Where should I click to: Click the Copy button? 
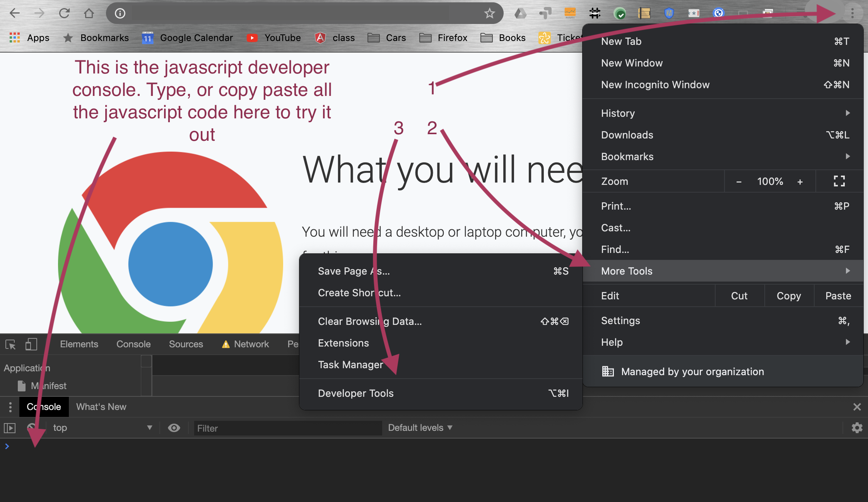click(789, 296)
